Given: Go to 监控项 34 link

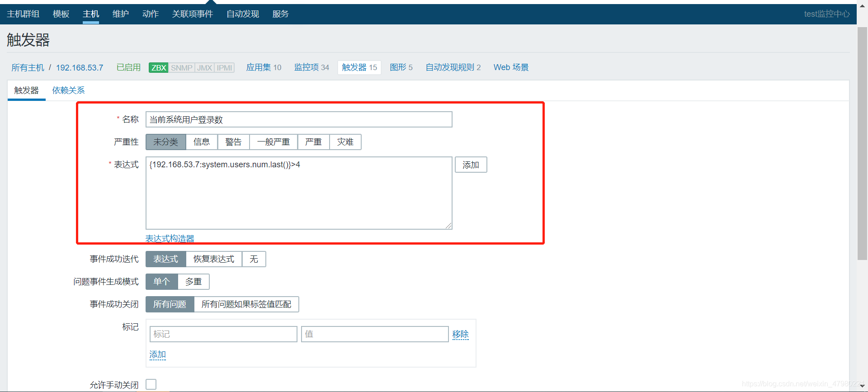Looking at the screenshot, I should 312,67.
